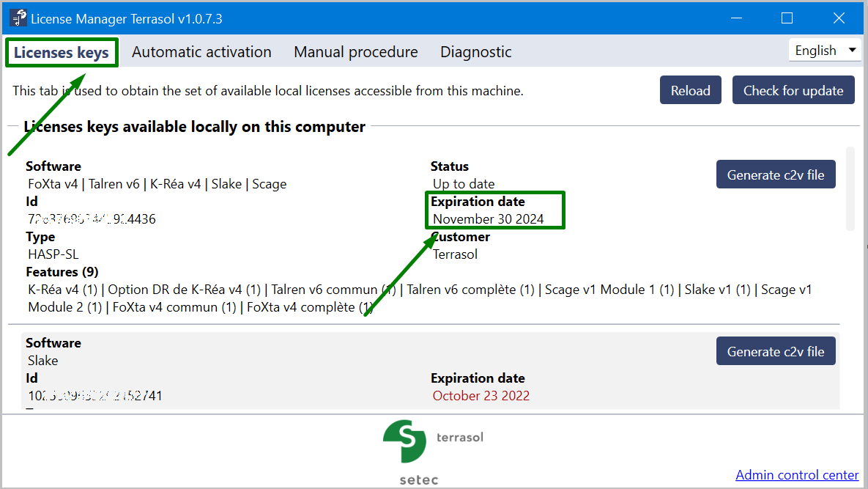Click the 'Features (9)' heading
Screen dimensions: 868x489
pyautogui.click(x=62, y=272)
